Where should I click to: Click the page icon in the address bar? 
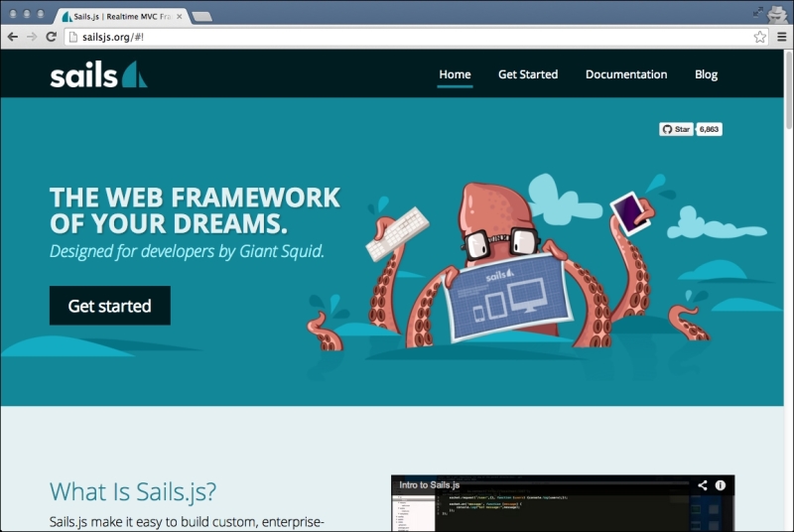(x=72, y=37)
